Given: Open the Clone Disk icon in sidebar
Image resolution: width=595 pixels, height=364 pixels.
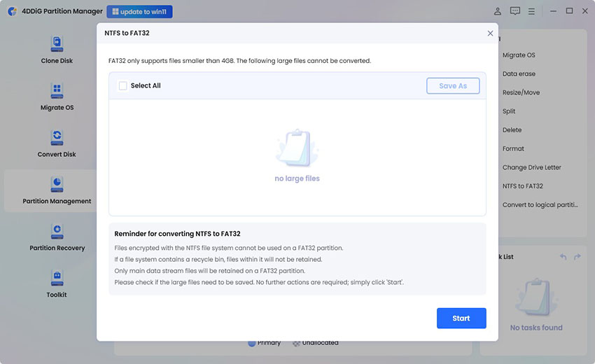Looking at the screenshot, I should [57, 44].
